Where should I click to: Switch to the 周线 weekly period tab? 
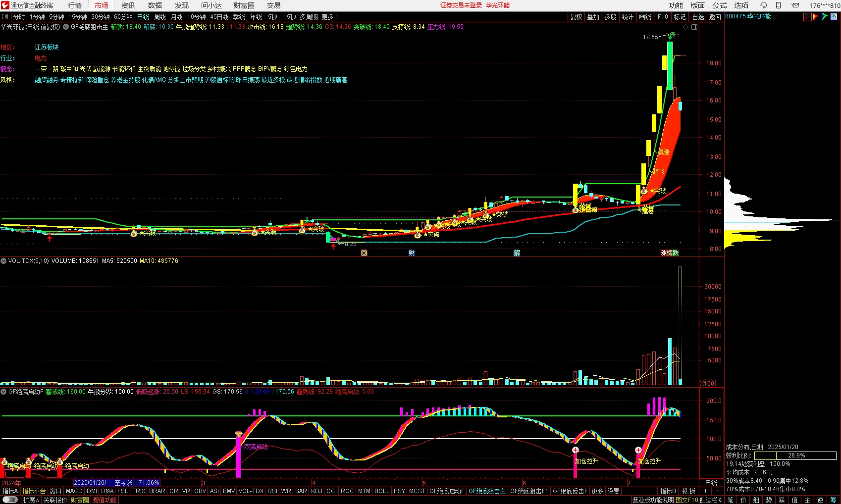[x=160, y=17]
